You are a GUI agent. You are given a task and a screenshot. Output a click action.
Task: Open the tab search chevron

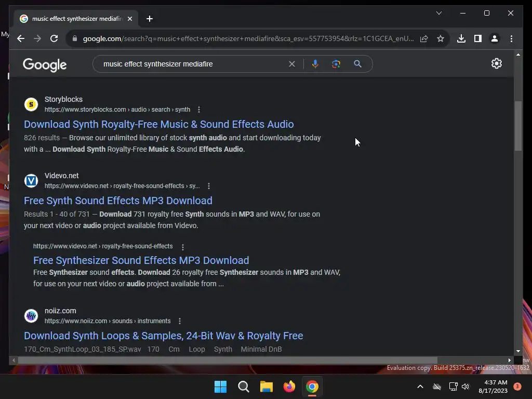click(x=438, y=13)
